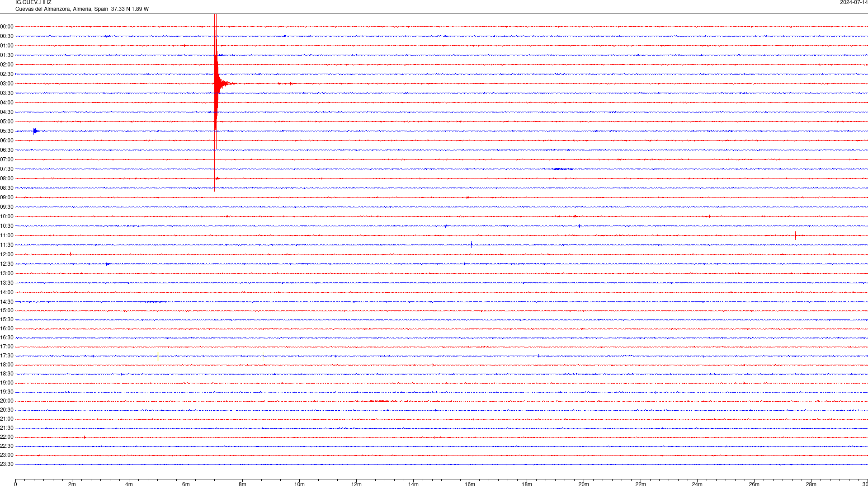This screenshot has height=488, width=868.
Task: Click the blue burst on the 05:30 trace
Action: coord(35,131)
